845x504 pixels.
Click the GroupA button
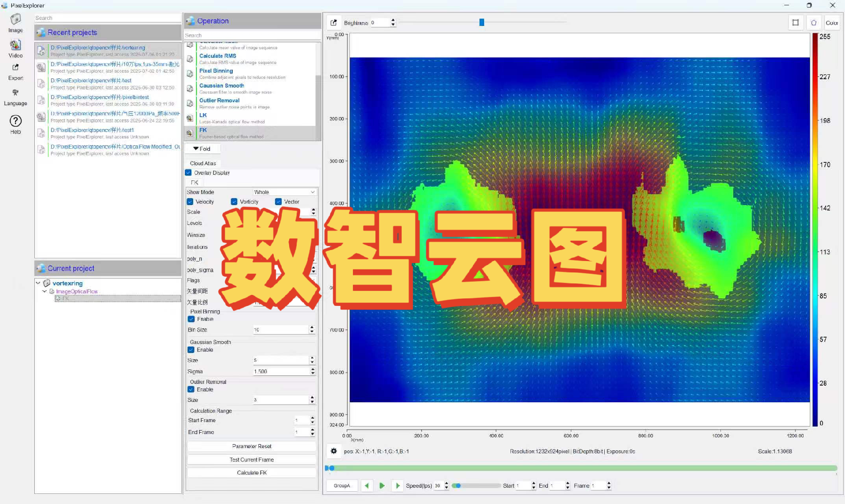coord(342,486)
